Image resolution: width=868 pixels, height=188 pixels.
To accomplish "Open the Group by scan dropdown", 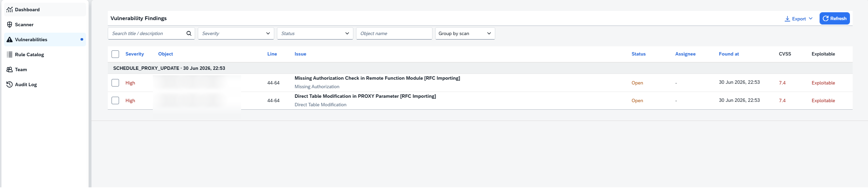I will (x=465, y=33).
